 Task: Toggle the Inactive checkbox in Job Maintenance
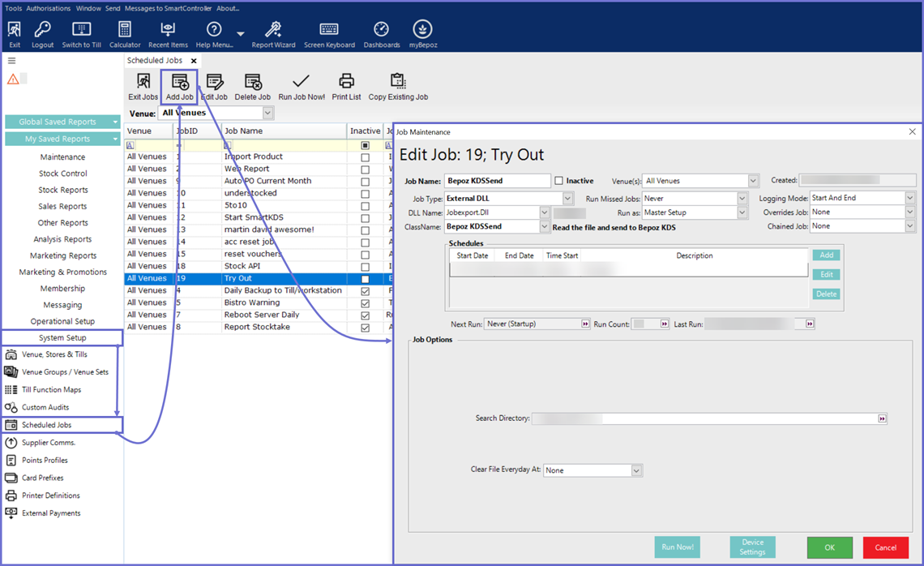point(559,181)
